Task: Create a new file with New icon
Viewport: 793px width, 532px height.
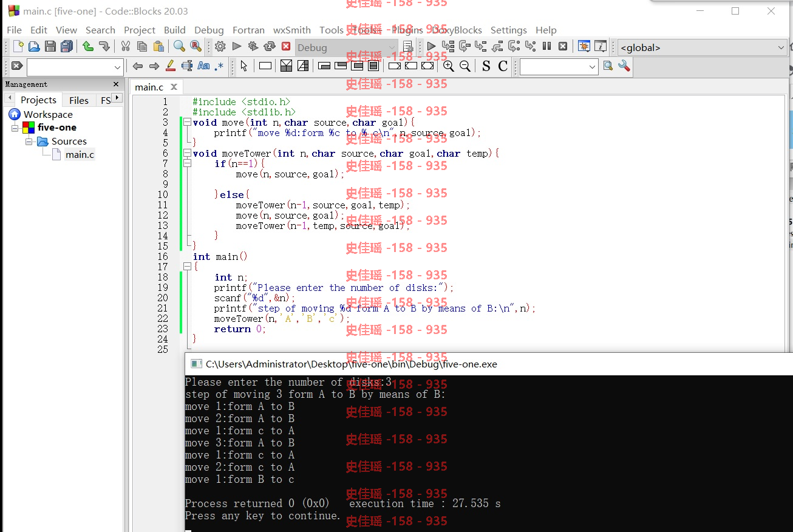Action: pyautogui.click(x=18, y=46)
